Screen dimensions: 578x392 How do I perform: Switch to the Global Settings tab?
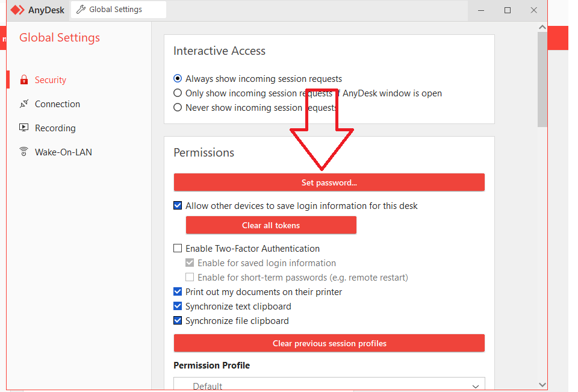[x=118, y=9]
